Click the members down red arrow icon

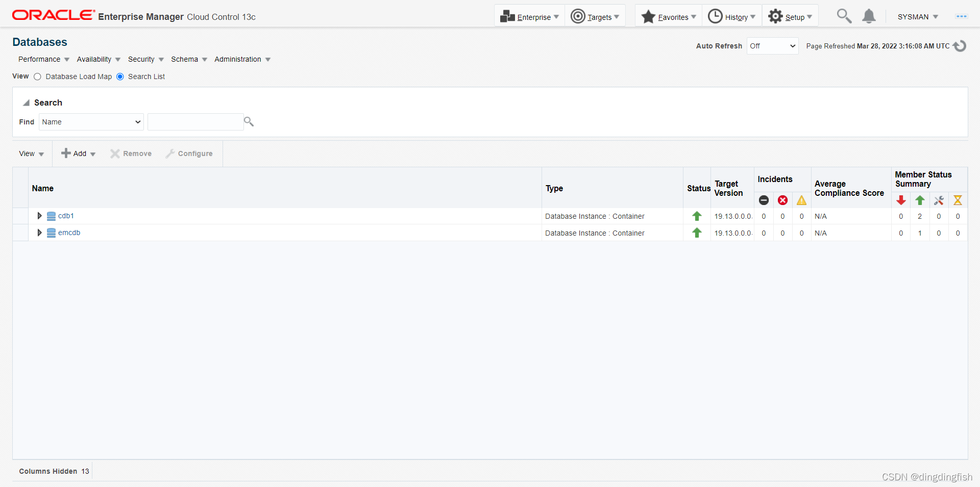(901, 200)
